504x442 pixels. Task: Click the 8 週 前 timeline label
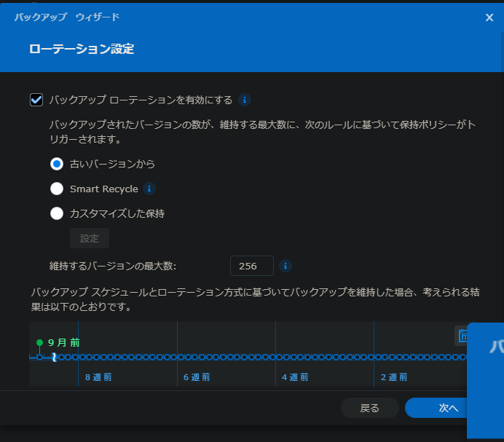[x=98, y=377]
